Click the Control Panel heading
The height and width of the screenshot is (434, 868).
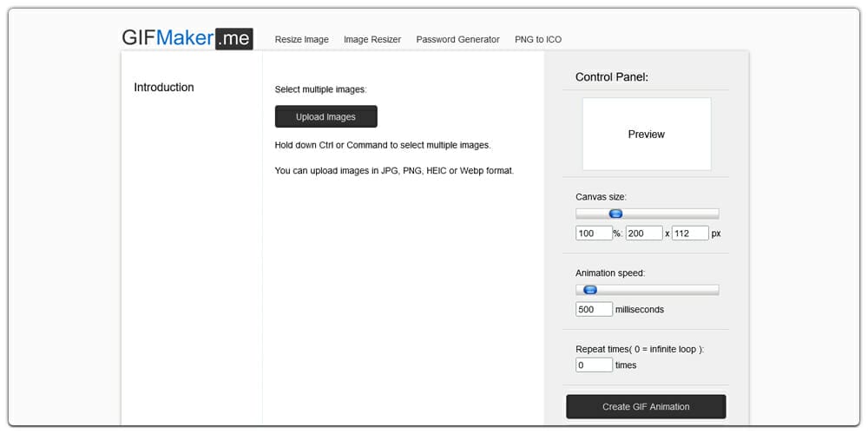[x=612, y=77]
